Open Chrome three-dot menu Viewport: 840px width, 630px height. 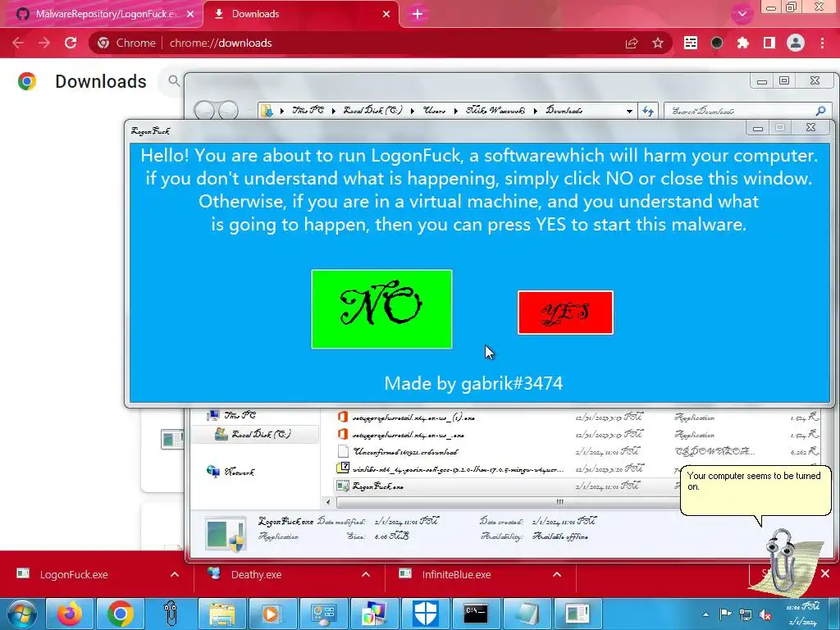click(x=822, y=43)
